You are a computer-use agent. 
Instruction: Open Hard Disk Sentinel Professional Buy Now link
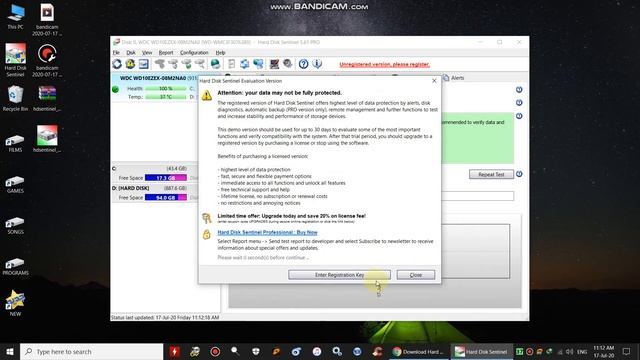[267, 232]
